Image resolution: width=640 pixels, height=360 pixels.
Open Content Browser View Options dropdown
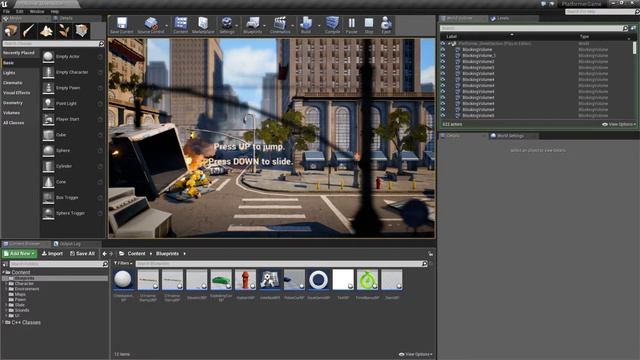click(x=416, y=354)
